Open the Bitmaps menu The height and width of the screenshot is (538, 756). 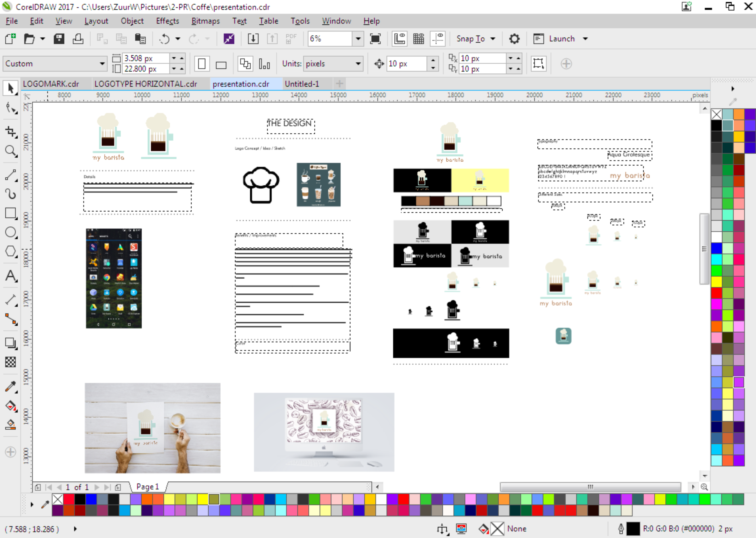[205, 21]
